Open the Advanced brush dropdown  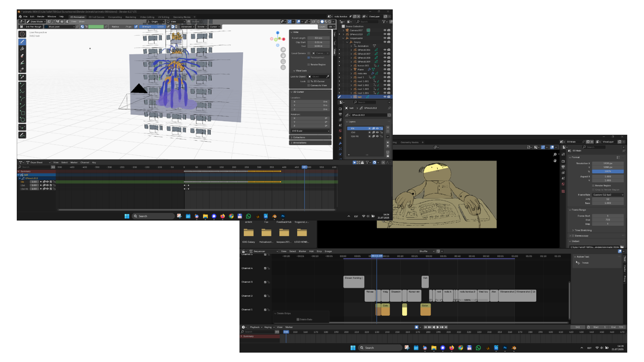click(x=187, y=27)
